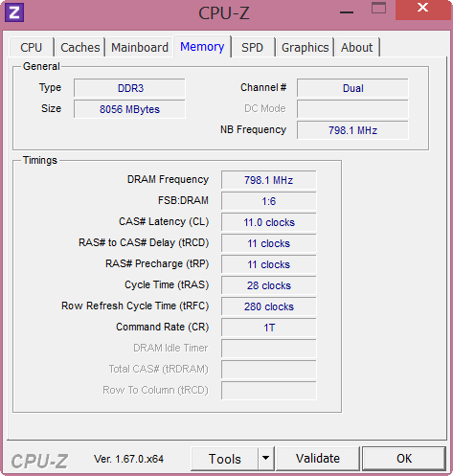Click the 8056 MBytes size value
The image size is (453, 476).
(129, 109)
